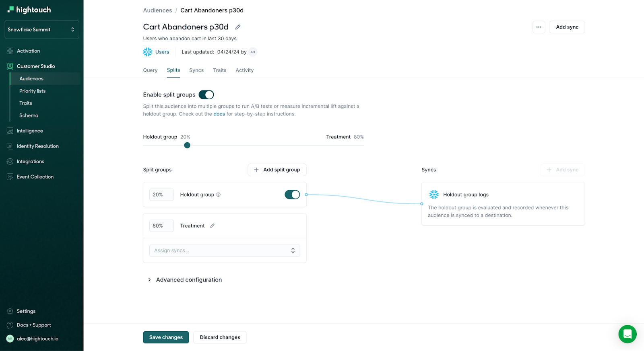Open the chat support widget
The height and width of the screenshot is (351, 644).
pyautogui.click(x=627, y=334)
